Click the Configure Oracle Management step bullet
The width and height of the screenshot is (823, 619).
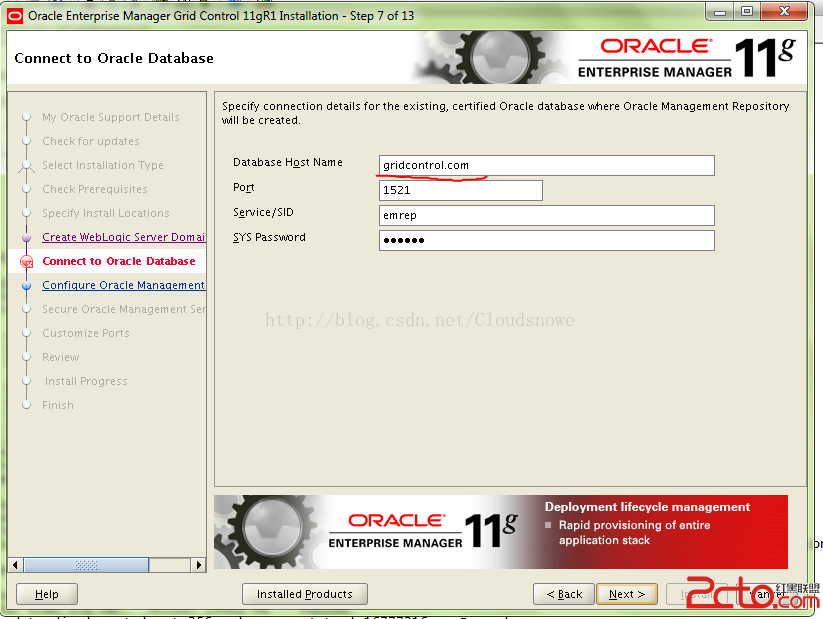[x=26, y=286]
